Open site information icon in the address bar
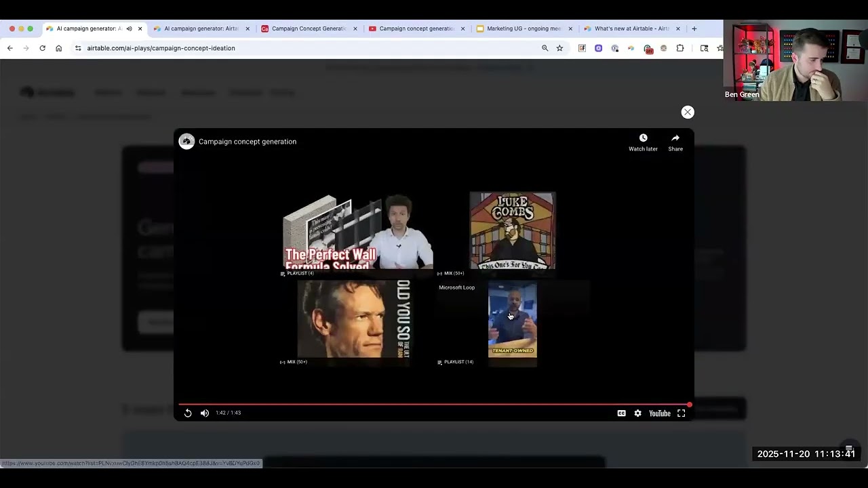Viewport: 868px width, 488px height. (78, 48)
